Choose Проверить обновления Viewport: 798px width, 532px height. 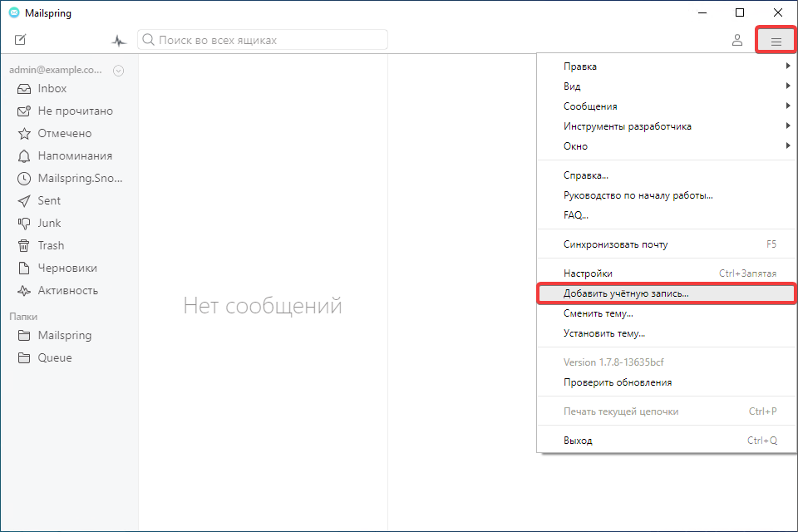pyautogui.click(x=667, y=382)
